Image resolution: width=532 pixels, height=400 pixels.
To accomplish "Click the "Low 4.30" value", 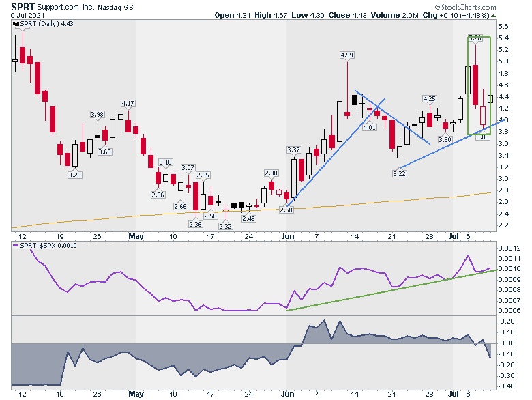I will click(x=308, y=15).
